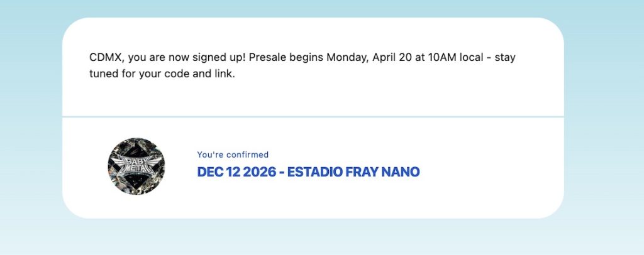Click the BABYMETAL circular logo image
The width and height of the screenshot is (644, 255).
point(136,167)
